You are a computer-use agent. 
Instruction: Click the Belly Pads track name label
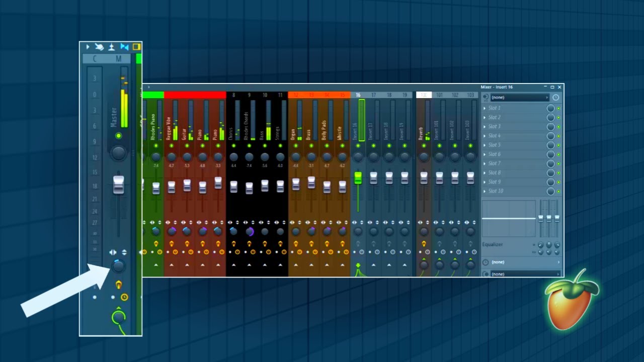pyautogui.click(x=324, y=130)
